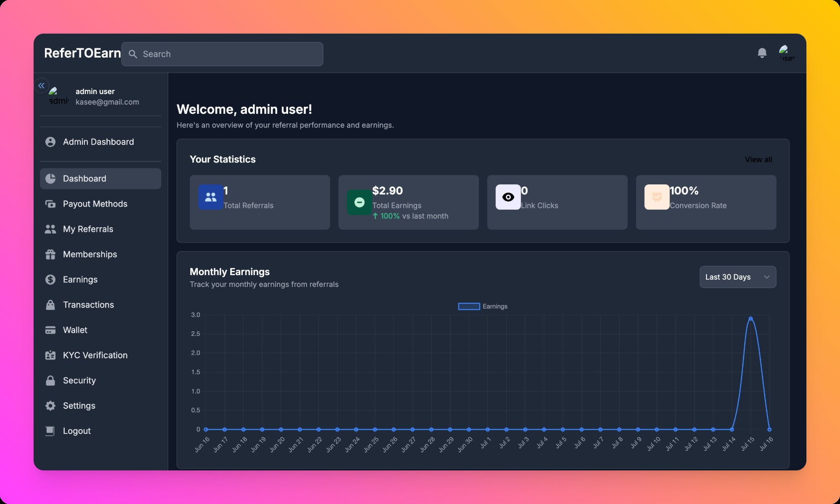Click the Transactions lock icon
Viewport: 840px width, 504px height.
50,304
